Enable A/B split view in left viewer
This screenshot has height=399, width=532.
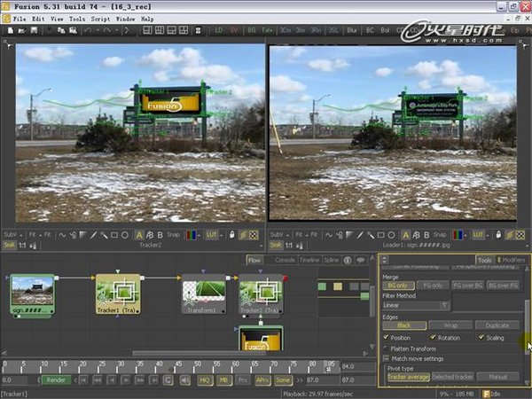(150, 235)
